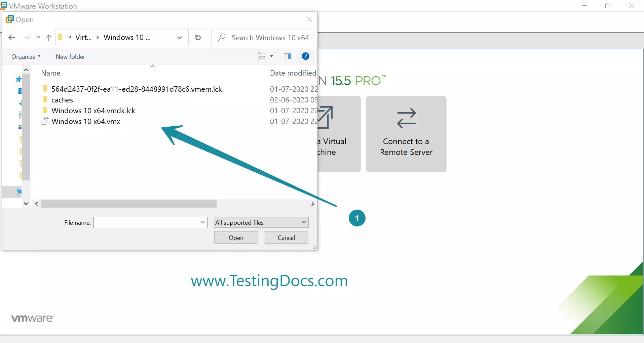Refresh the current folder listing
Viewport: 644px width, 343px height.
[198, 38]
